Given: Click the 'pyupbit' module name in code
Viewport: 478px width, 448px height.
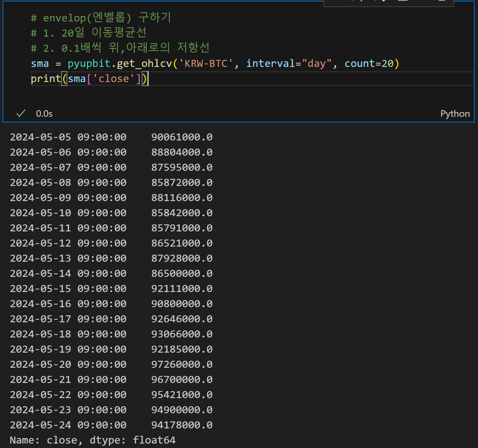Looking at the screenshot, I should 89,64.
